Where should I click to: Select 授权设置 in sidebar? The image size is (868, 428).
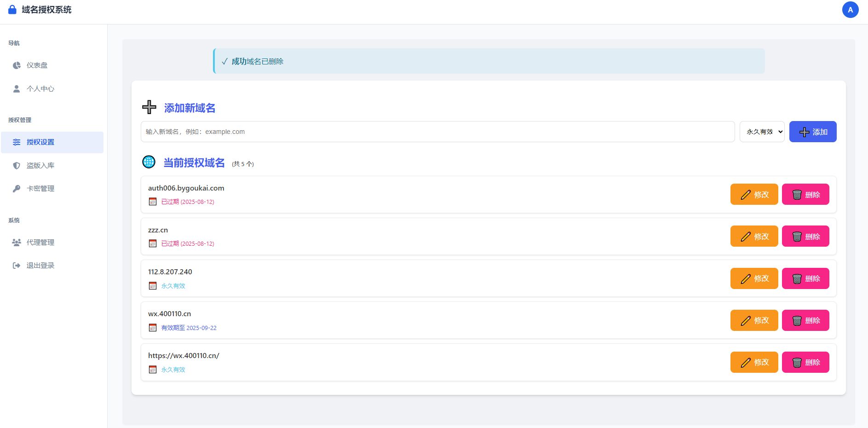coord(40,142)
